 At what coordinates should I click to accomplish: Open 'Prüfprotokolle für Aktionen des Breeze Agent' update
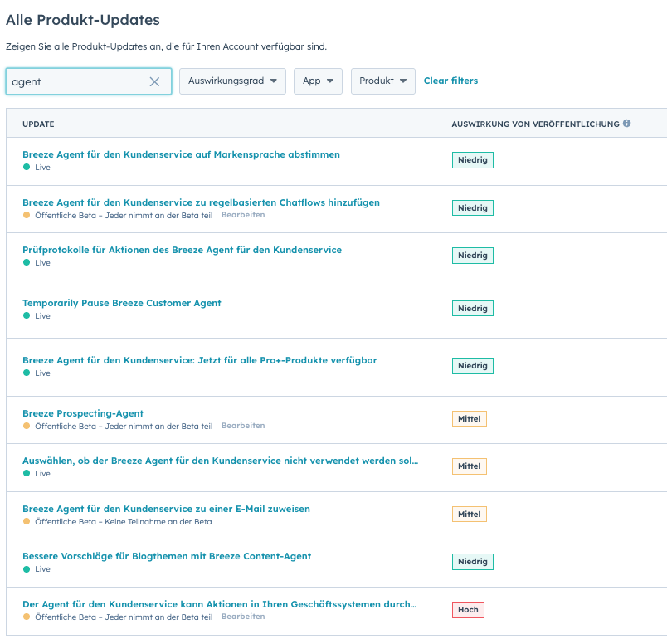[x=182, y=250]
